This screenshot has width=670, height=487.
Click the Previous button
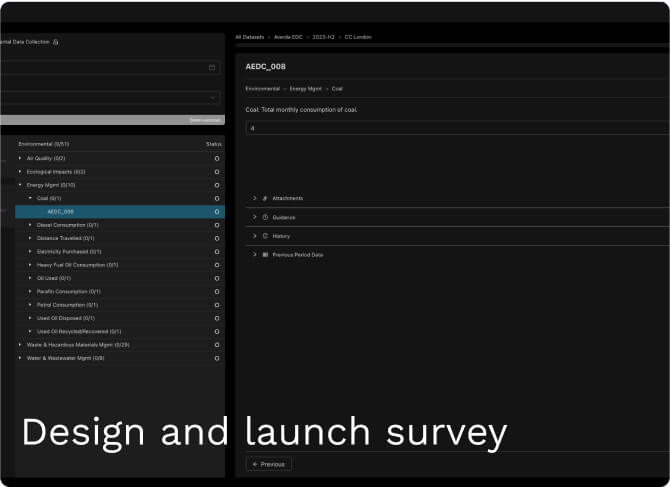[x=269, y=464]
